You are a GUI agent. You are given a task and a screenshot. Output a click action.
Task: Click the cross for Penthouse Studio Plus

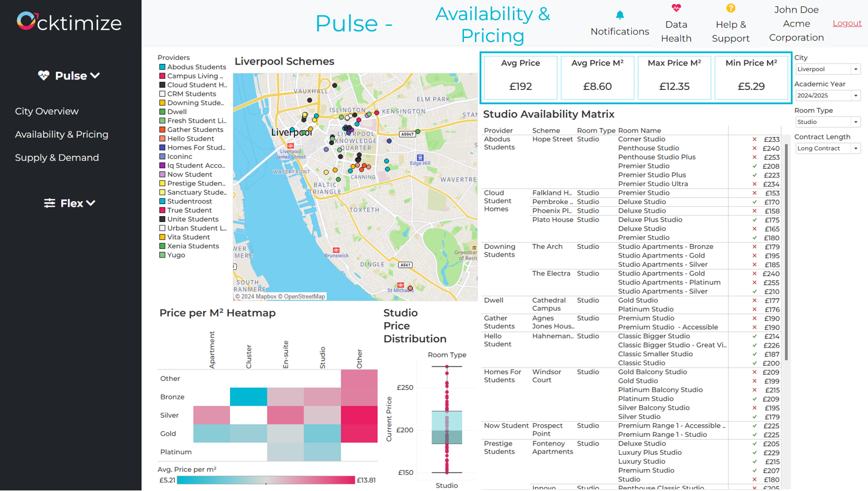coord(754,157)
